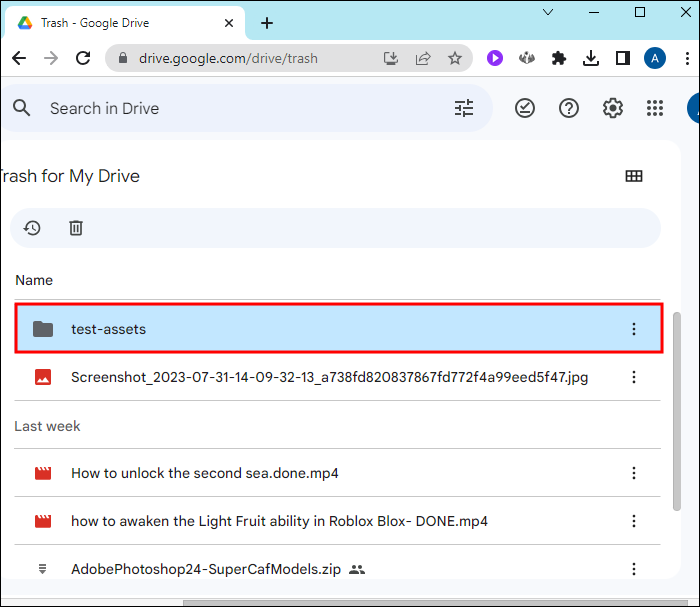Click the delete forever trash icon

point(76,228)
